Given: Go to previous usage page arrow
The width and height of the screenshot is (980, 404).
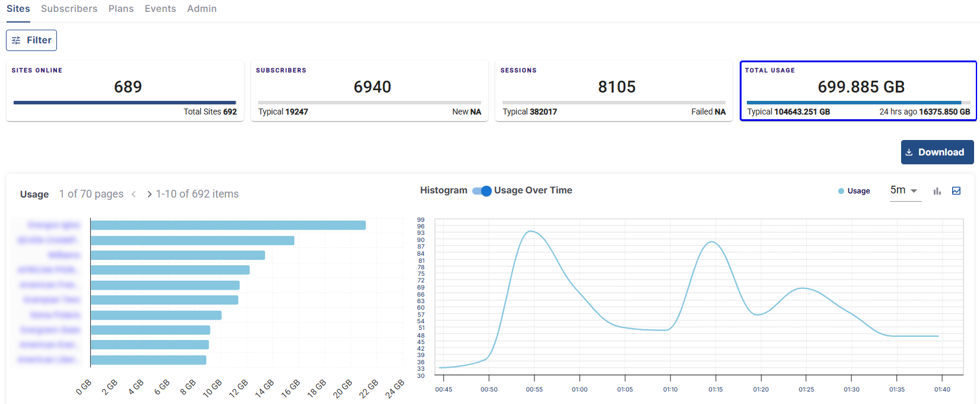Looking at the screenshot, I should tap(134, 194).
